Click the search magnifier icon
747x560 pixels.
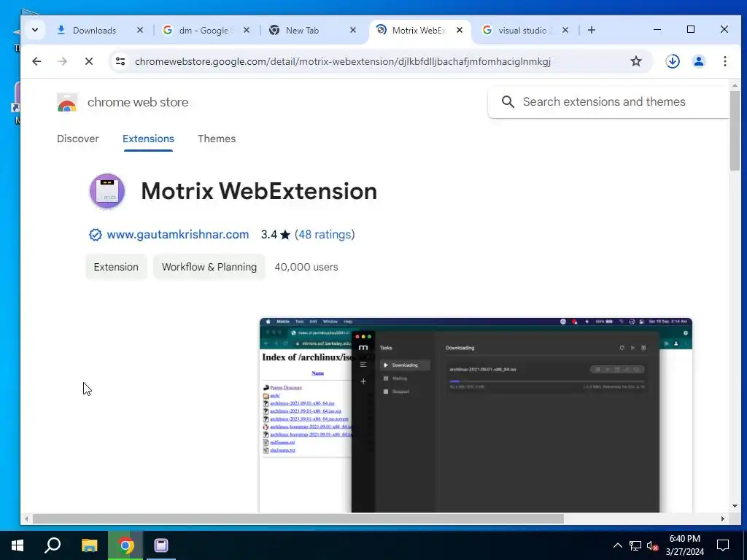[508, 102]
